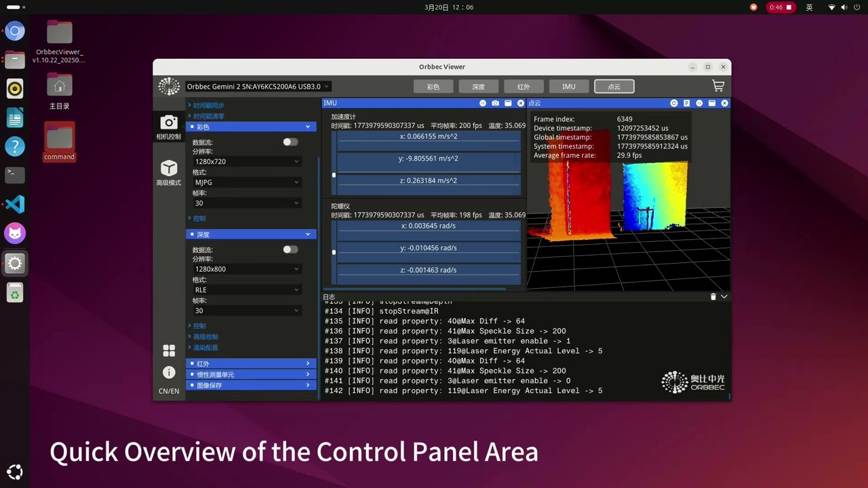Pause the IMU stream panel
868x488 pixels.
483,103
